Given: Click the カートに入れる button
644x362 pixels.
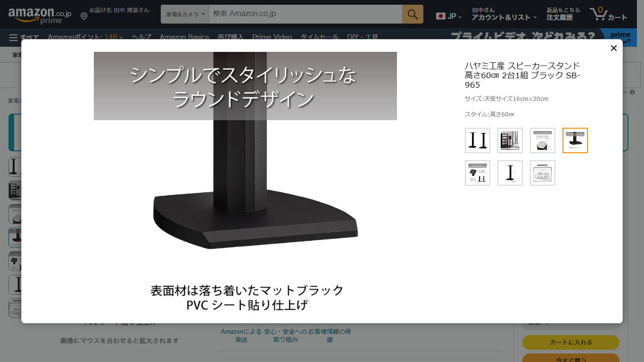Looking at the screenshot, I should 570,342.
